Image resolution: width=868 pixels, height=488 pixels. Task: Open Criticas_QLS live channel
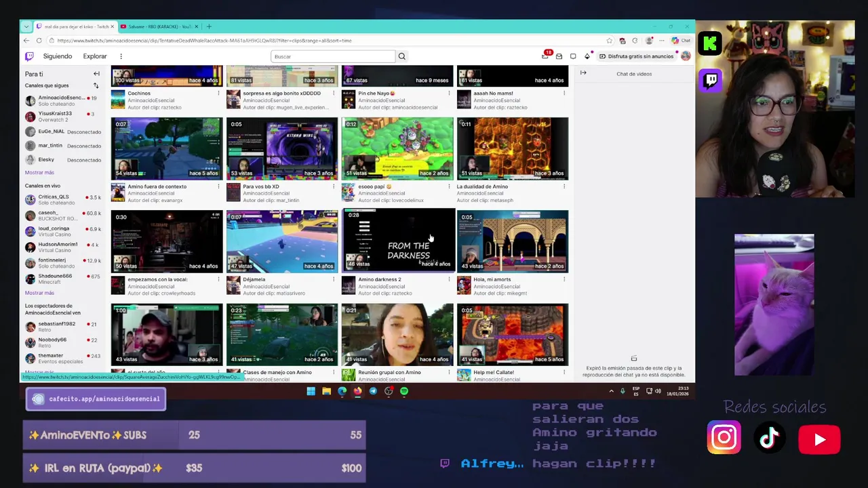[62, 199]
